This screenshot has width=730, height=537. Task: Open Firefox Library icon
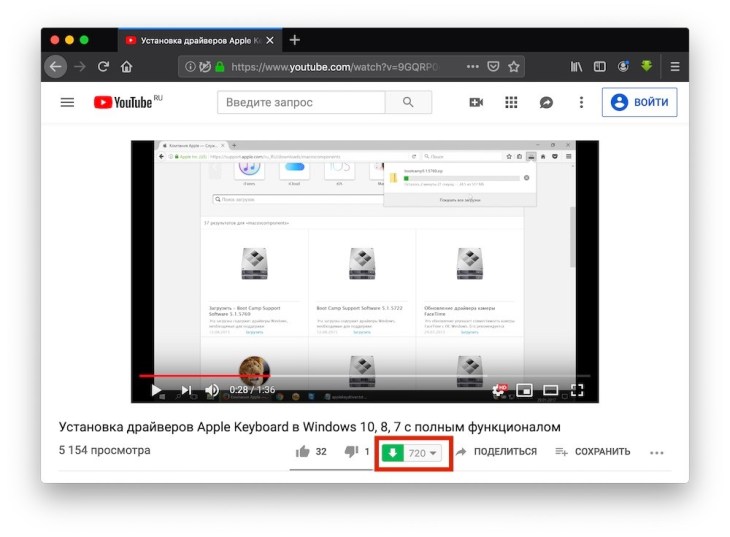click(576, 67)
